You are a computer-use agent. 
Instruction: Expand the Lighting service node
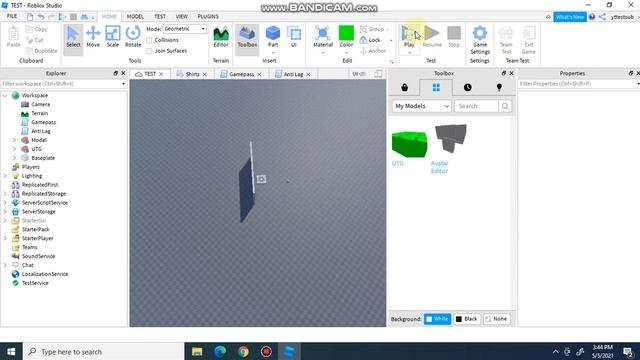(5, 176)
